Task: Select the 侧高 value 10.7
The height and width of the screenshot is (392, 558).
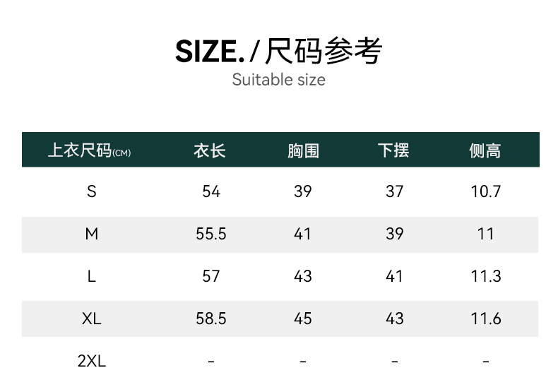Action: pos(486,191)
